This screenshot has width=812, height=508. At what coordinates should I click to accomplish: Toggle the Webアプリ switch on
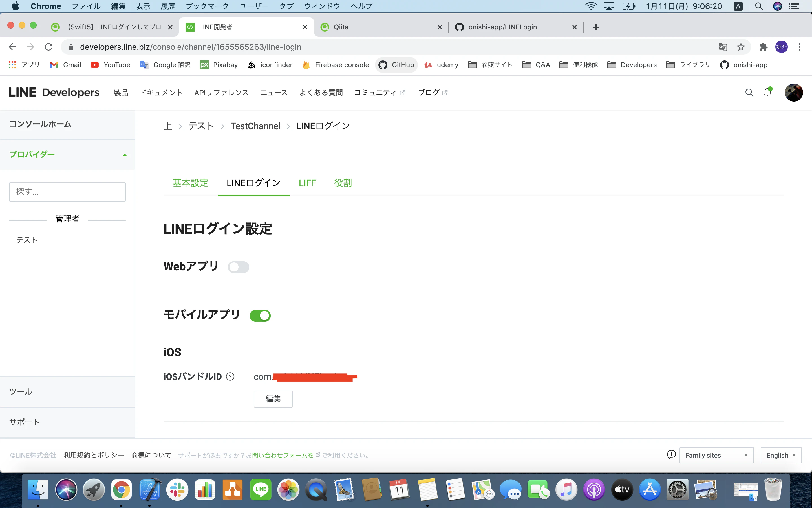(239, 267)
